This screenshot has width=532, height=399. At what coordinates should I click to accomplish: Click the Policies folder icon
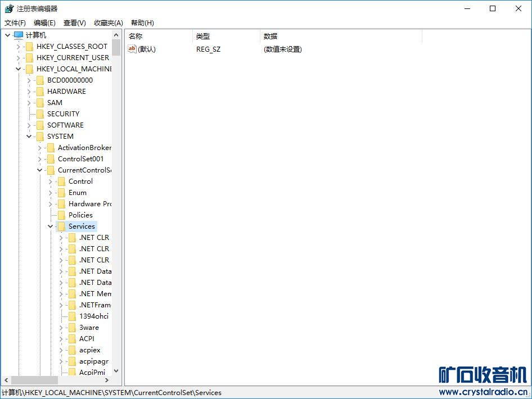(x=61, y=215)
